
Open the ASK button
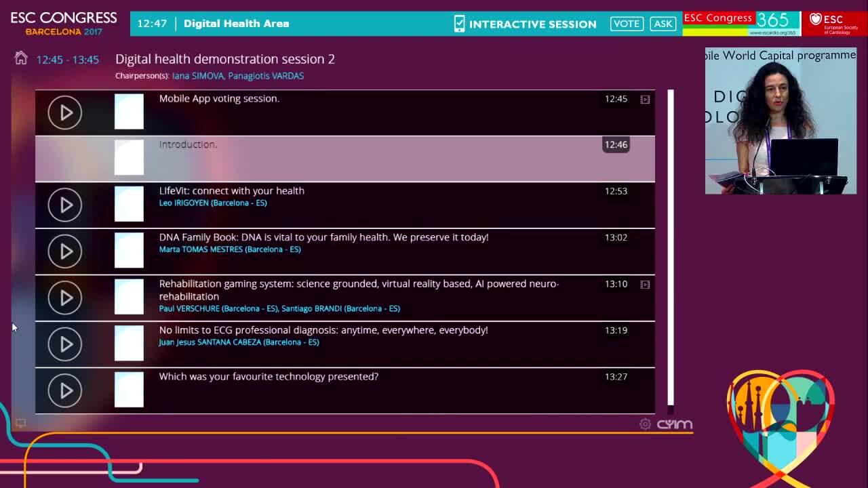663,24
